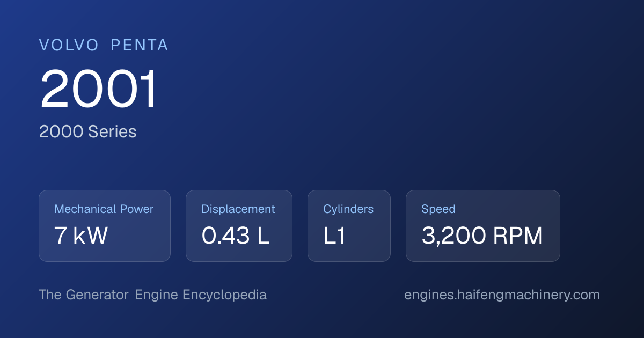
Task: Click the word PENTA in header
Action: (140, 46)
